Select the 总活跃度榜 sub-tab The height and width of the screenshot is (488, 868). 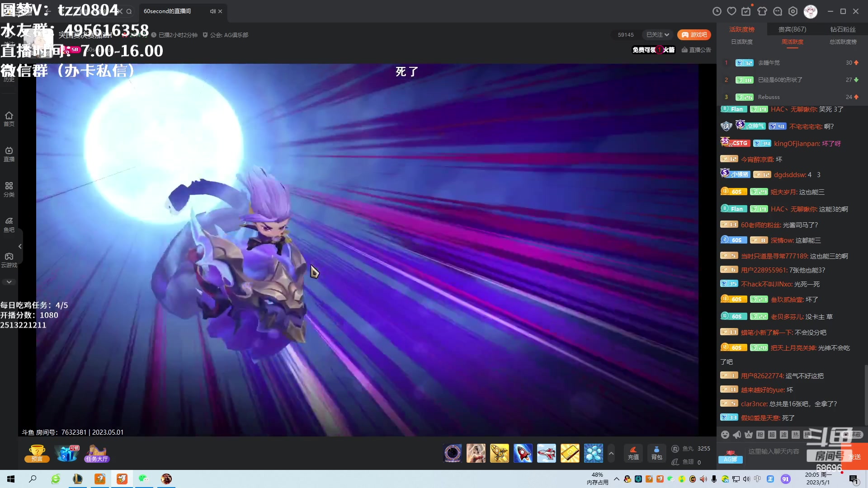(x=843, y=42)
